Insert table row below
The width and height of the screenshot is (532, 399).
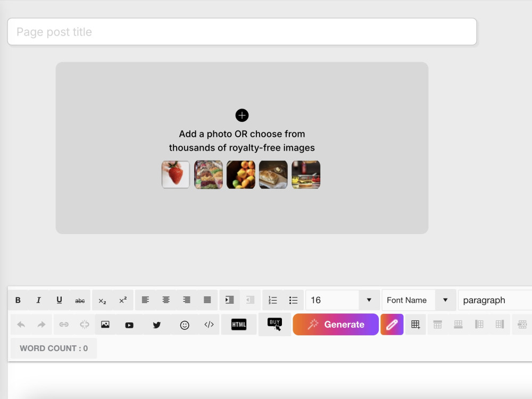(459, 325)
